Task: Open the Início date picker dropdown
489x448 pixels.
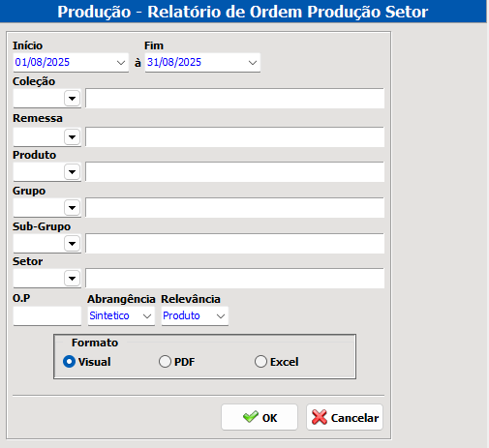Action: [121, 63]
